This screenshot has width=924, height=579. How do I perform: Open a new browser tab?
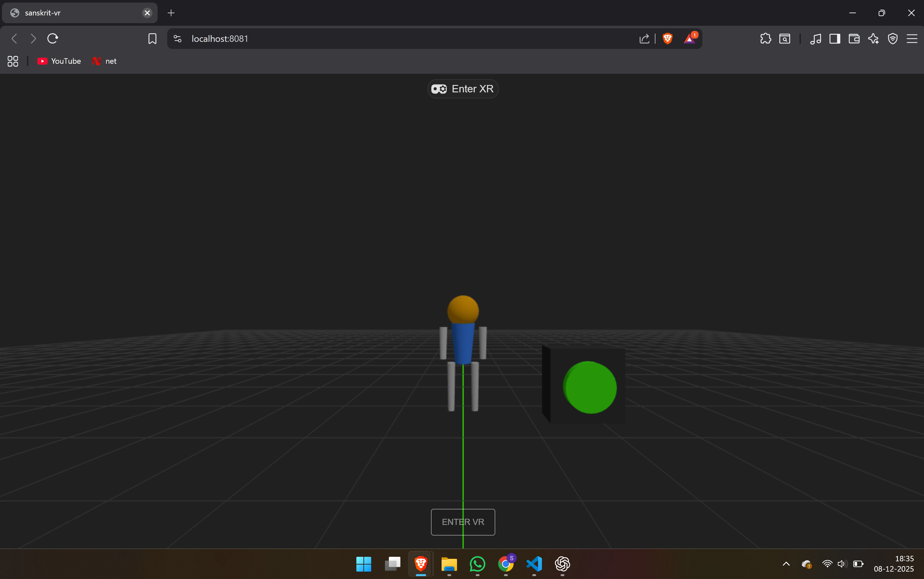(x=171, y=13)
